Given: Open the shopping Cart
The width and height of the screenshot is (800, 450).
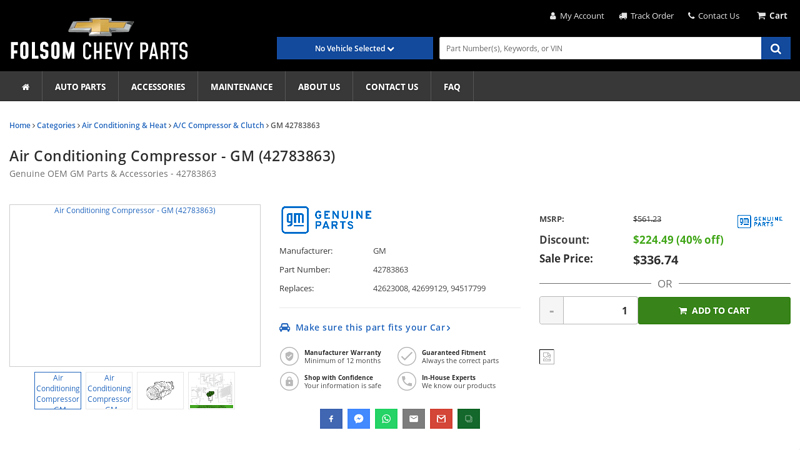Looking at the screenshot, I should 772,16.
